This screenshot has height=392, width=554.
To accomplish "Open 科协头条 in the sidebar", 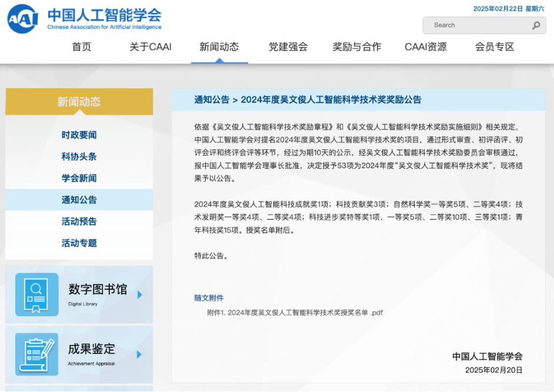I will coord(79,156).
